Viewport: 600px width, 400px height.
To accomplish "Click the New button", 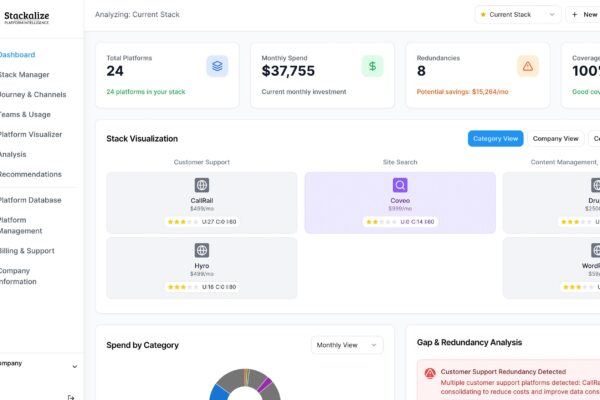I will pyautogui.click(x=585, y=15).
